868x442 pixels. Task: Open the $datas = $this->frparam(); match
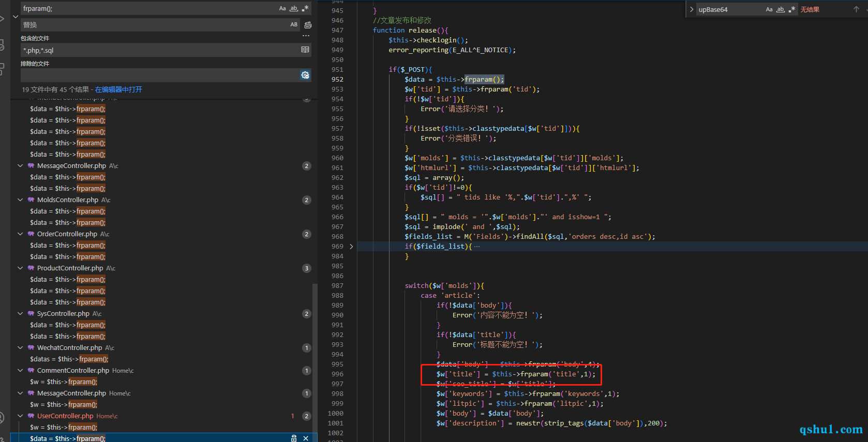pyautogui.click(x=69, y=359)
